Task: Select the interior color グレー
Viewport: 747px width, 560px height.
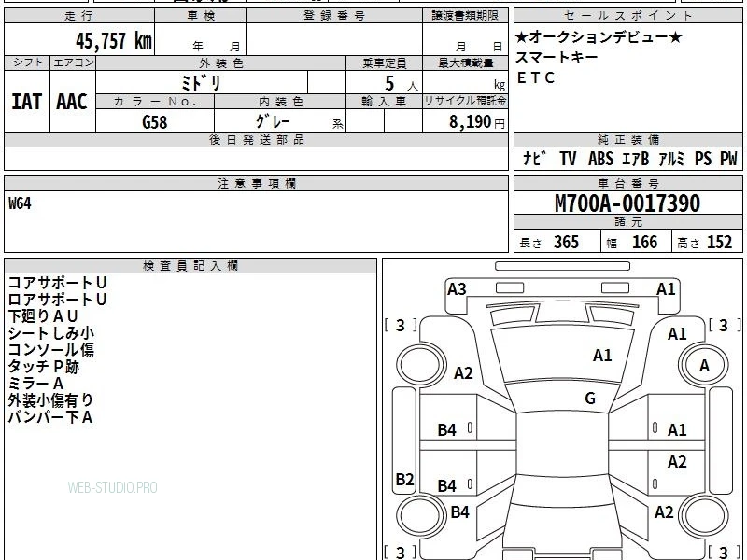Action: point(273,121)
